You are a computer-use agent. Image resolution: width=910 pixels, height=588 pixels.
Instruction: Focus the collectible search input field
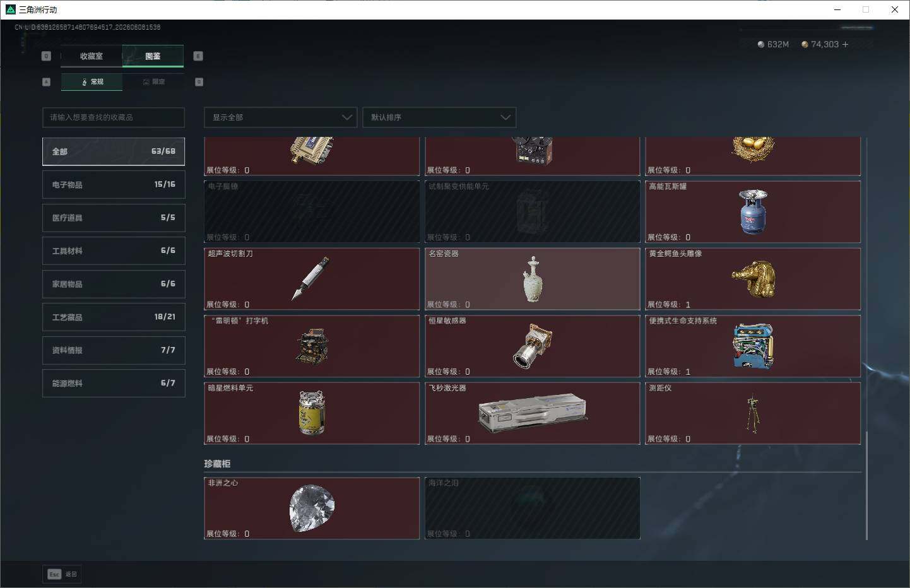click(x=114, y=117)
